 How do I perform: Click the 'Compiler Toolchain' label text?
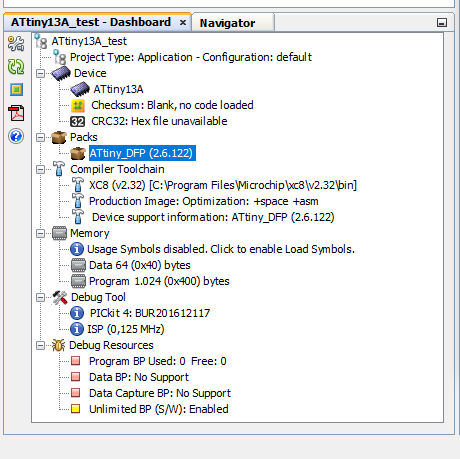[117, 169]
